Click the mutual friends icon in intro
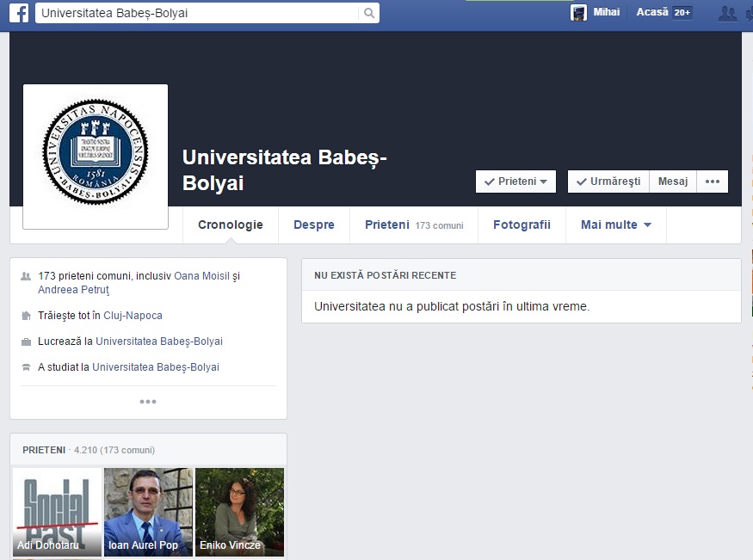The width and height of the screenshot is (753, 560). [26, 276]
